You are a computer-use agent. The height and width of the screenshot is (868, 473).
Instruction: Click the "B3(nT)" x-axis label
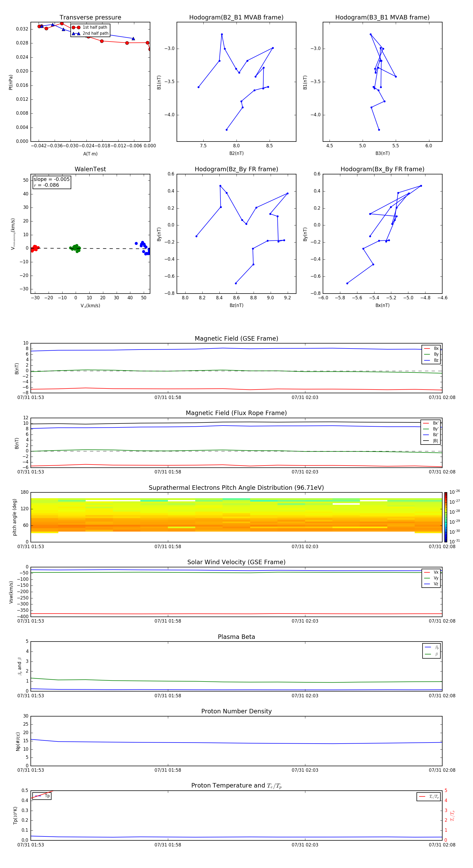click(382, 153)
